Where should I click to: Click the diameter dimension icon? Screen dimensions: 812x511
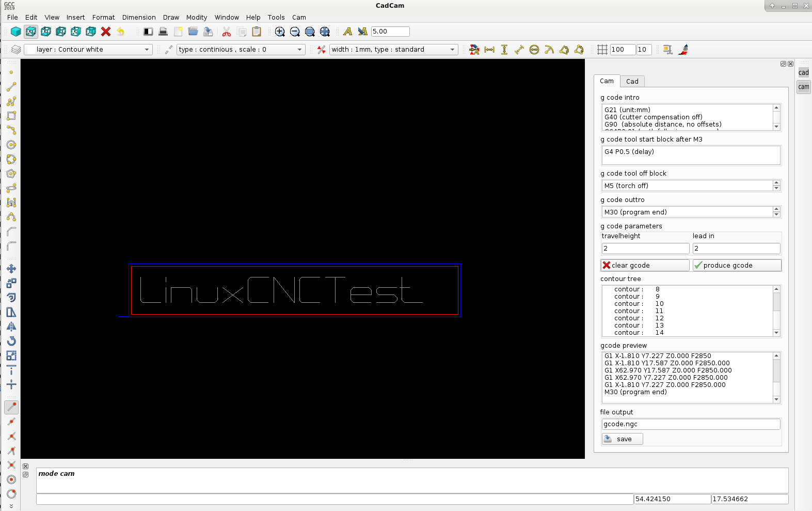coord(534,50)
